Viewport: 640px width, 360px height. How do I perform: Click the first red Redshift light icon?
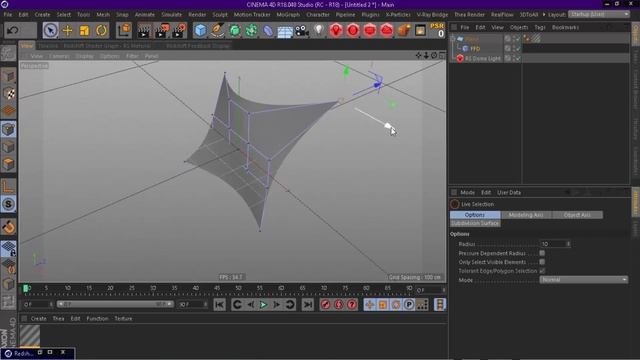(x=336, y=30)
